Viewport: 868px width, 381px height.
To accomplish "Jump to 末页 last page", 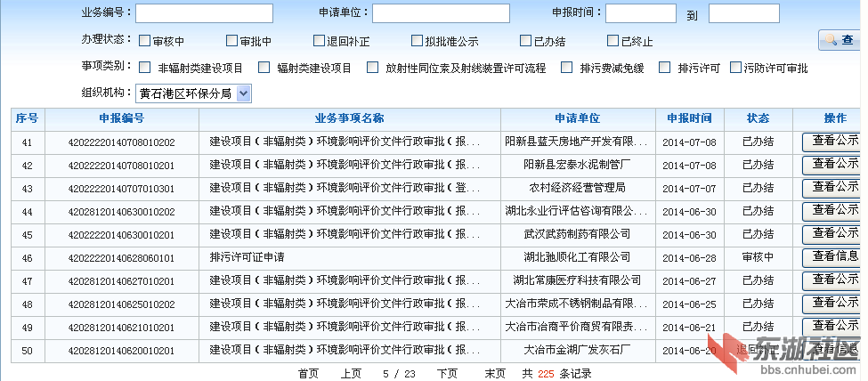I will tap(496, 374).
